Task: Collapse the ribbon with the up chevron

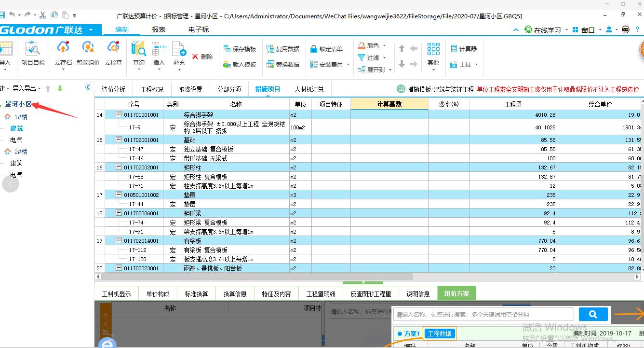Action: tap(516, 30)
